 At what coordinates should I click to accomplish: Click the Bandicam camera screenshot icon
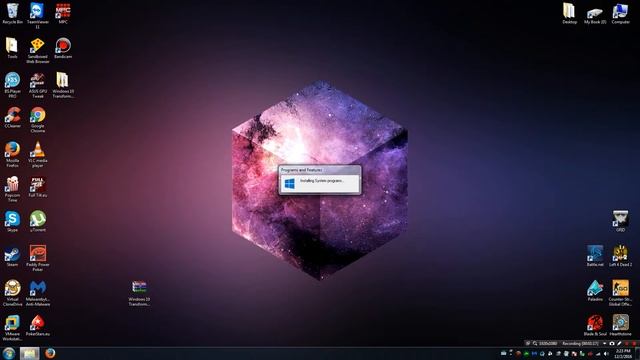coord(611,344)
